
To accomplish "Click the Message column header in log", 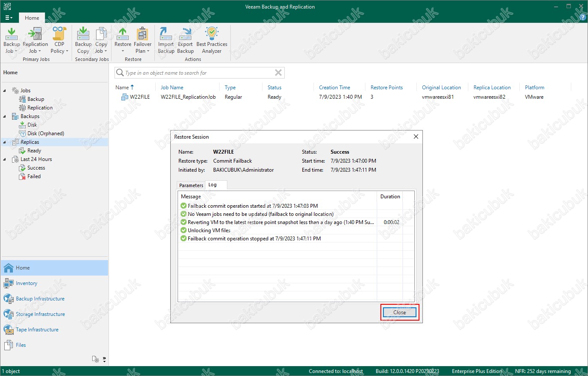I will point(277,197).
